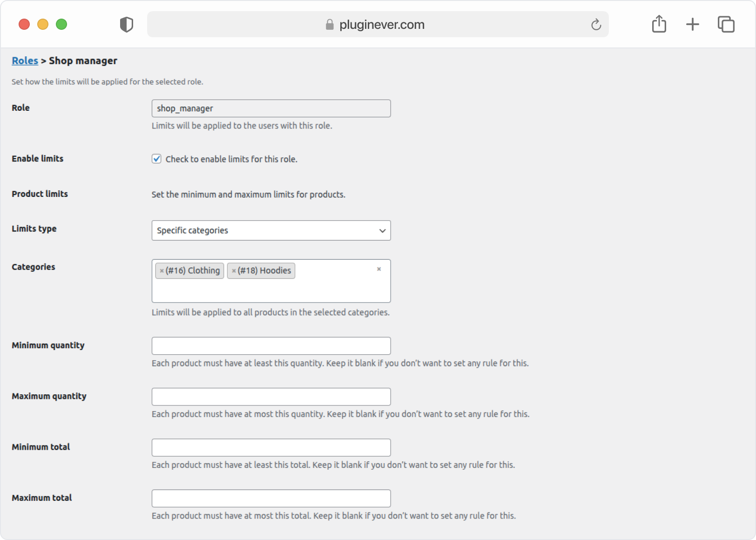Click the Shop manager breadcrumb heading
Viewport: 756px width, 540px height.
tap(83, 61)
